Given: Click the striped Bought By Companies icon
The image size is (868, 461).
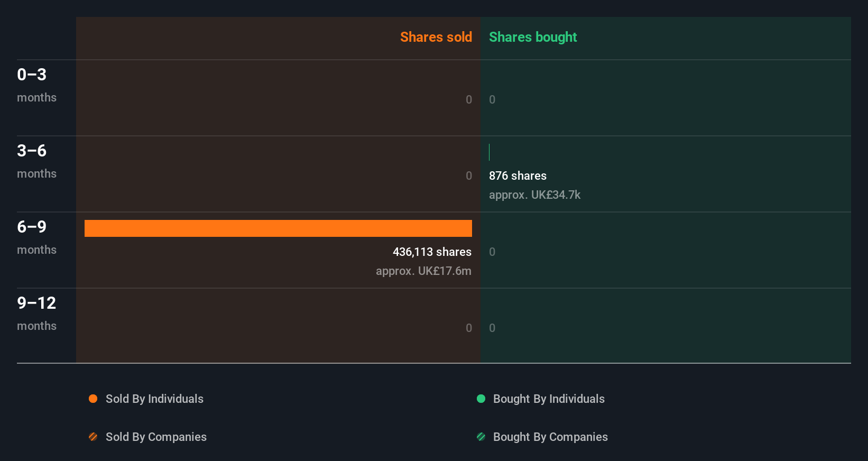Looking at the screenshot, I should point(481,437).
